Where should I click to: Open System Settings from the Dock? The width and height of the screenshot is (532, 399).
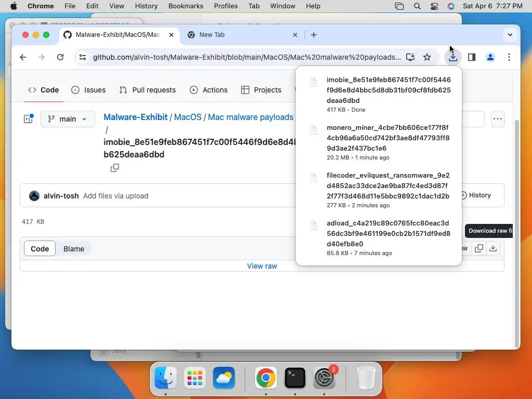coord(324,378)
